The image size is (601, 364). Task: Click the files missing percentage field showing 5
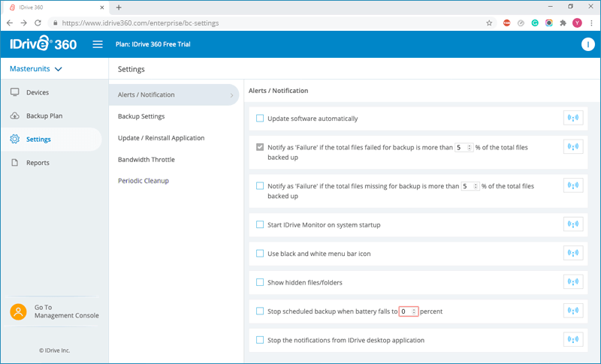[470, 186]
